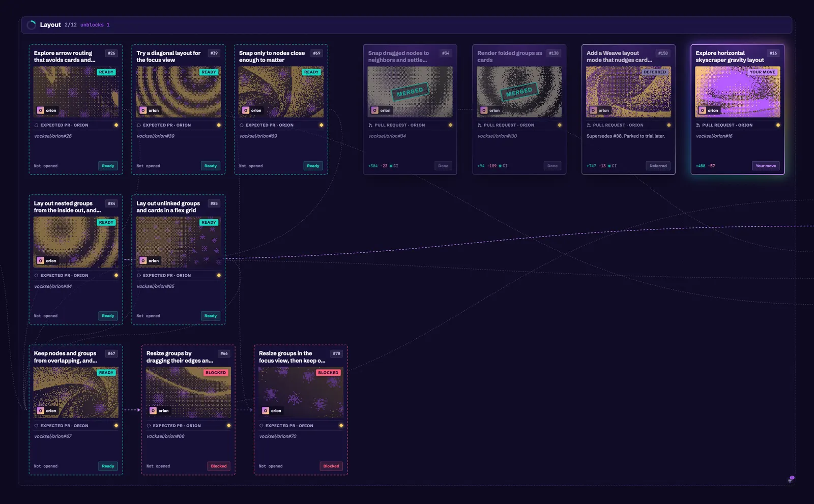The image size is (814, 504).
Task: Click 'Supersedes #38. Parked to trial later.' note
Action: coord(625,136)
